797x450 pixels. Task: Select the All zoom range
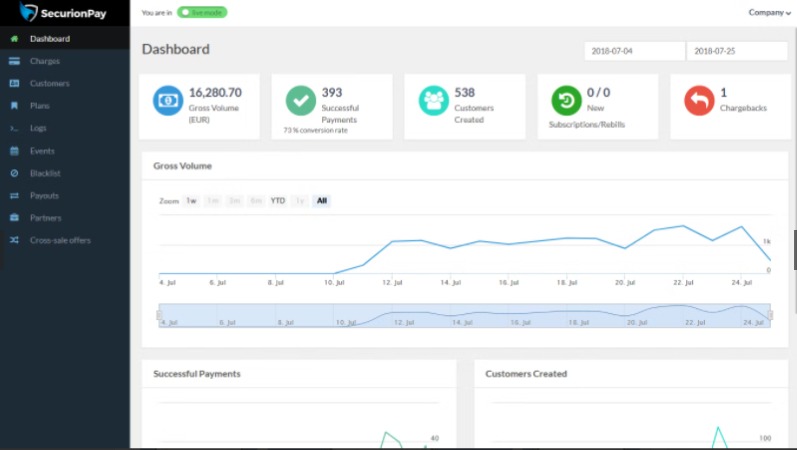point(322,201)
